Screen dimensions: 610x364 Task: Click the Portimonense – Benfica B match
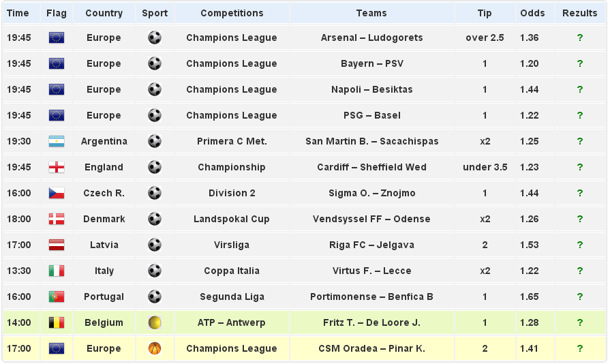pos(371,297)
